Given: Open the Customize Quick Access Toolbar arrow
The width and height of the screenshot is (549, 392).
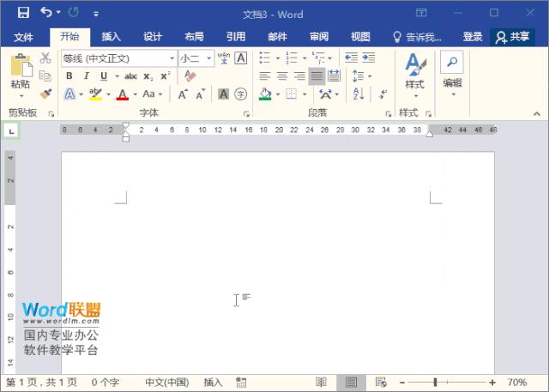Looking at the screenshot, I should (95, 14).
